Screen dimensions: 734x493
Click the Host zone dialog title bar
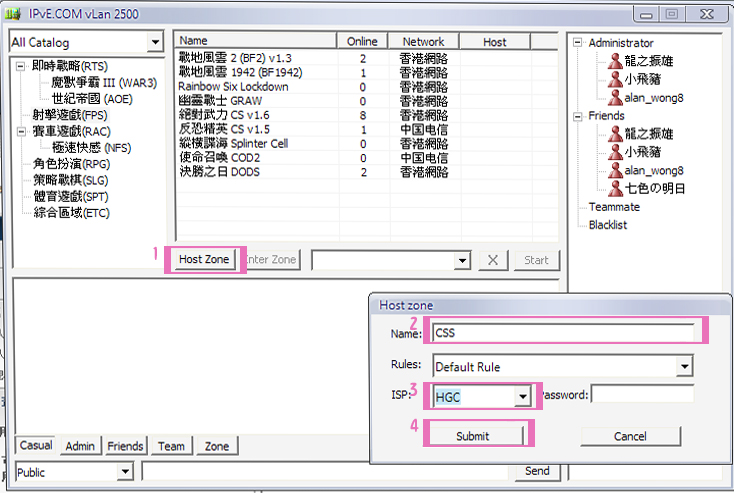550,305
